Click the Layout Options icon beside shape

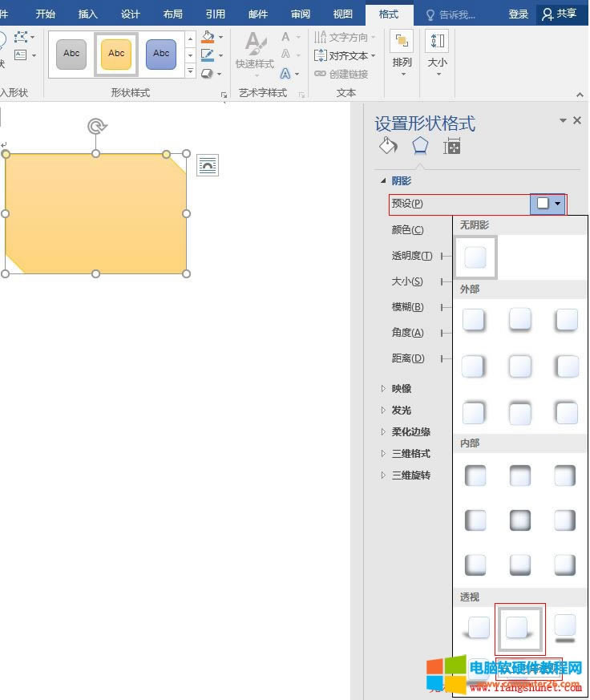[208, 165]
